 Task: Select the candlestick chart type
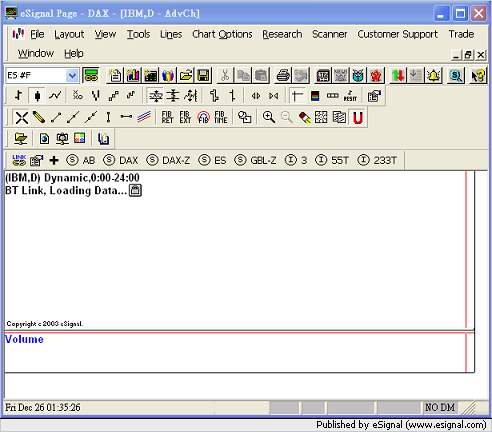[37, 96]
